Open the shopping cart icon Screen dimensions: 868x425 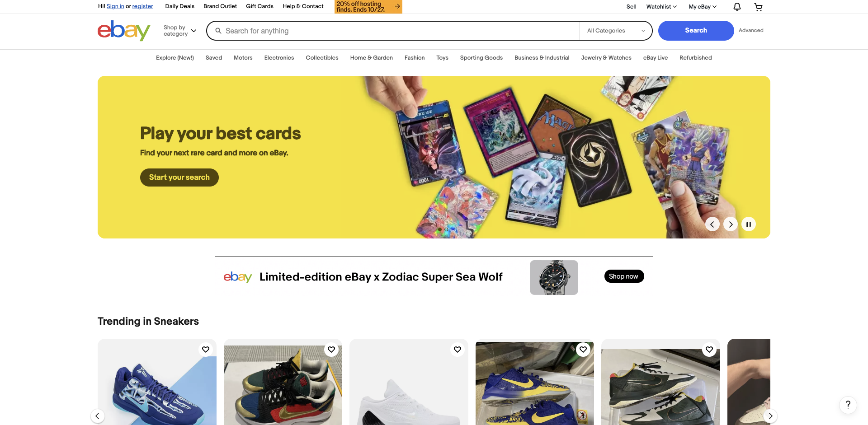coord(759,7)
